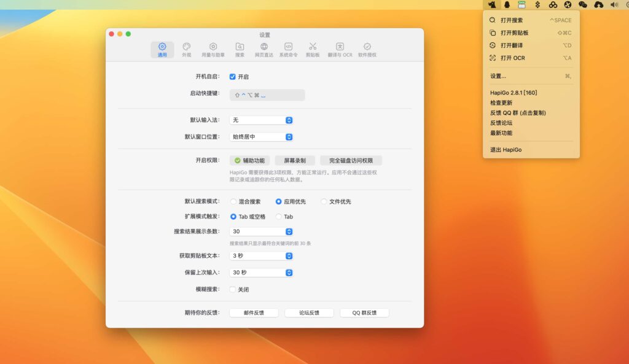
Task: Toggle the 开机自启 launch-at-login checkbox
Action: pos(232,77)
